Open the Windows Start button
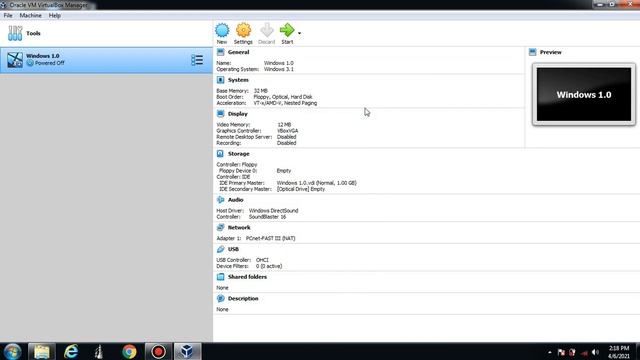The width and height of the screenshot is (640, 360). click(12, 351)
